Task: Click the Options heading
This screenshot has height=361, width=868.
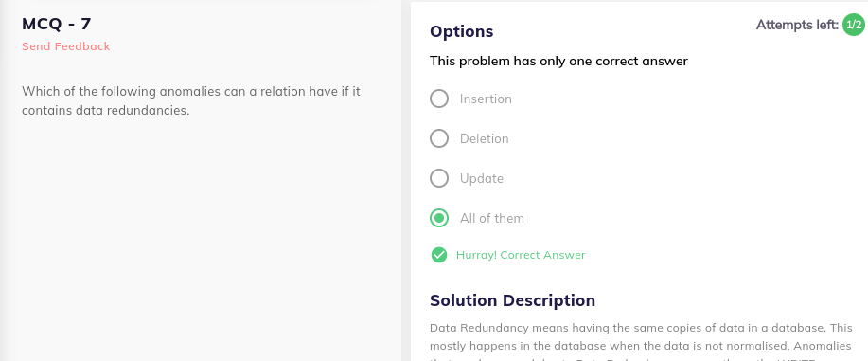Action: (461, 31)
